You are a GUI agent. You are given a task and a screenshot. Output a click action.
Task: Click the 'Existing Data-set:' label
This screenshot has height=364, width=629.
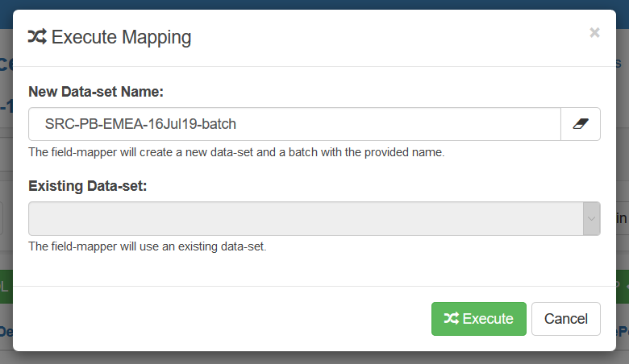coord(88,186)
